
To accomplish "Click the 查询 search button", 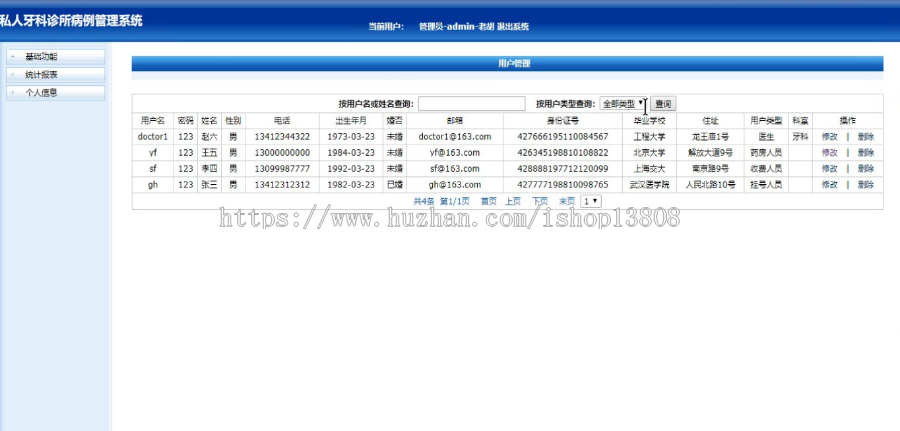I will [x=663, y=104].
